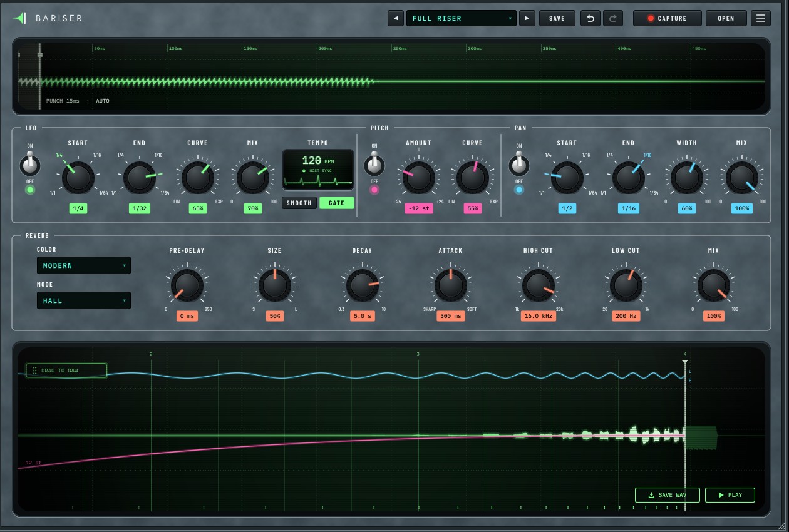This screenshot has height=532, width=789.
Task: Play the rendered riser
Action: tap(730, 495)
